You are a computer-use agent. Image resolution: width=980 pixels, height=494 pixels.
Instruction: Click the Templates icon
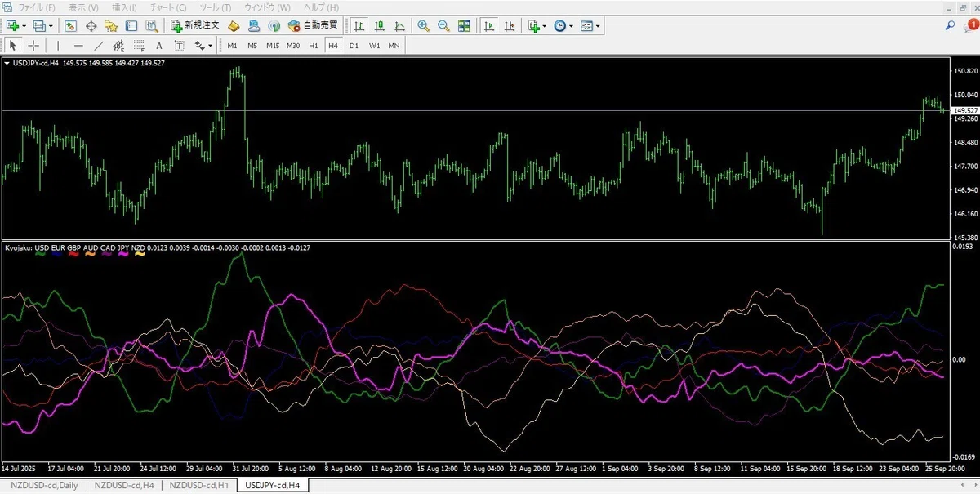(587, 26)
